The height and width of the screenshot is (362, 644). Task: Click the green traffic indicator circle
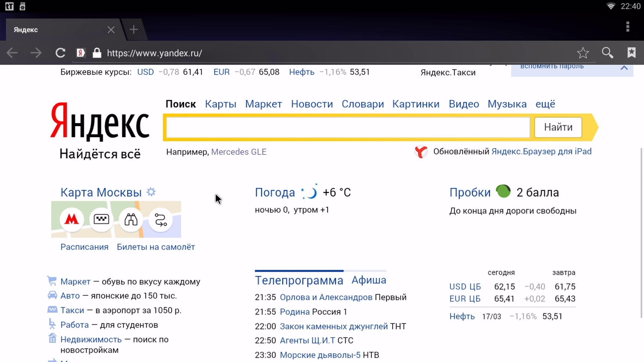pos(503,191)
